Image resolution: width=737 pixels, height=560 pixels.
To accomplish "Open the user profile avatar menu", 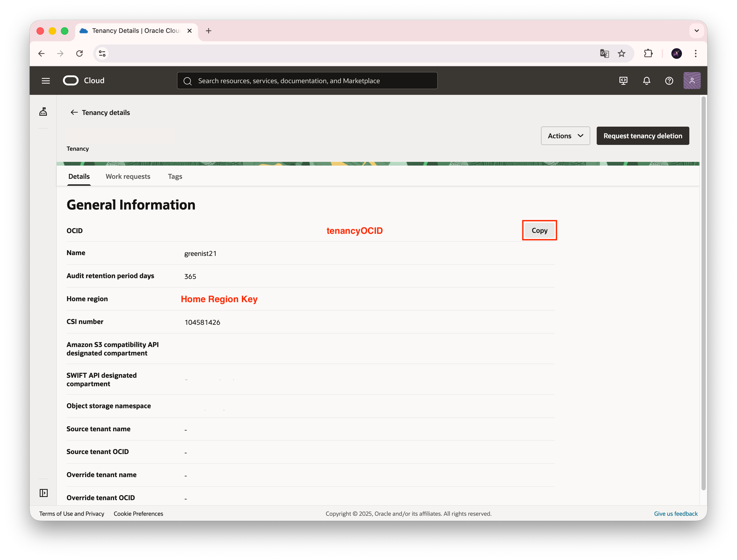I will (692, 81).
